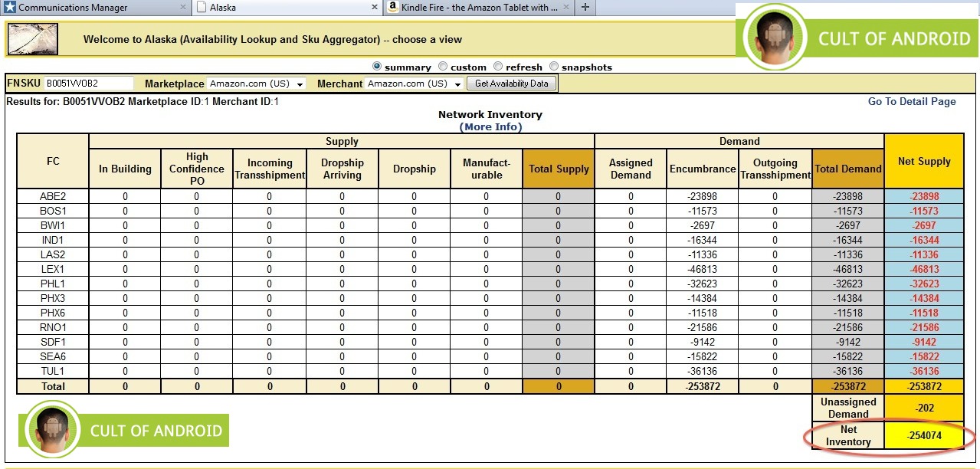Click the Amazon favicon on Kindle tab
This screenshot has height=469, width=980.
pyautogui.click(x=393, y=8)
